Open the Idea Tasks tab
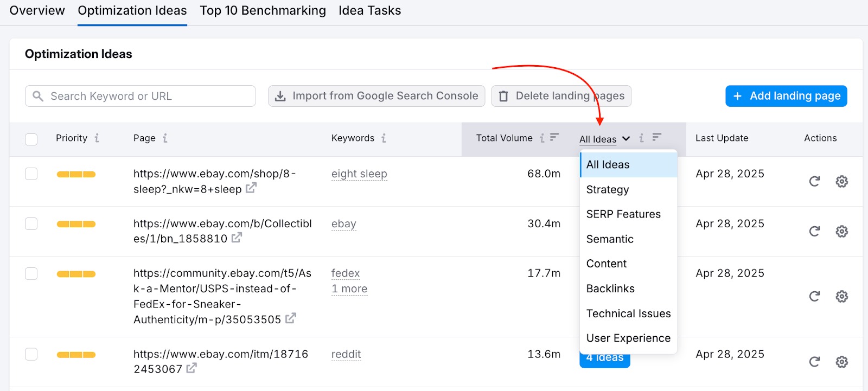 point(369,11)
